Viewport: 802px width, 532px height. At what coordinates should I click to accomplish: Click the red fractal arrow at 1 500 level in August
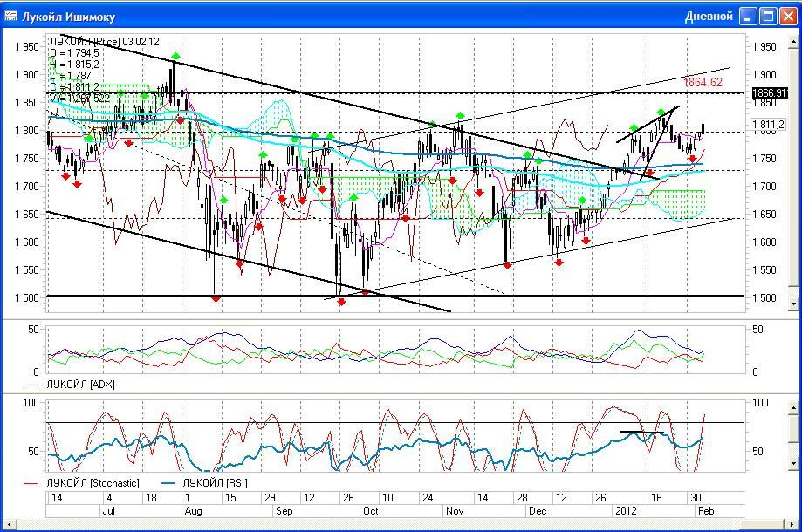click(216, 299)
